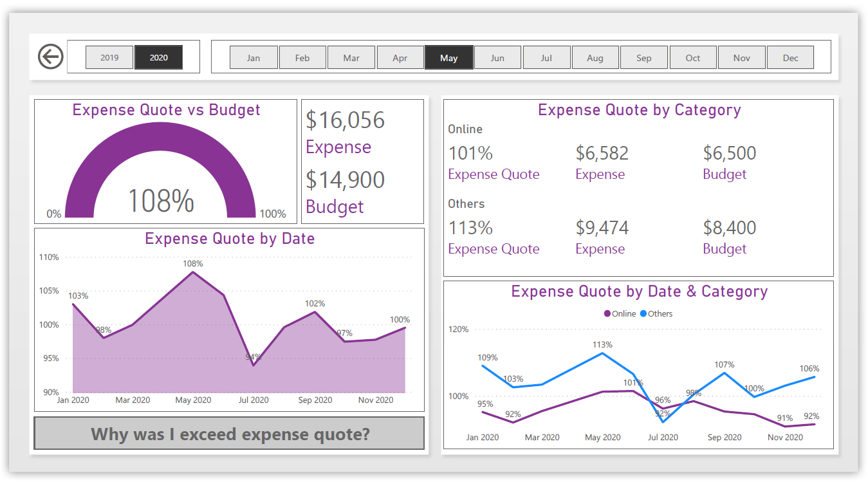Screen dimensions: 868x482
Task: Click the Expense Quote by Category title
Action: pyautogui.click(x=640, y=110)
